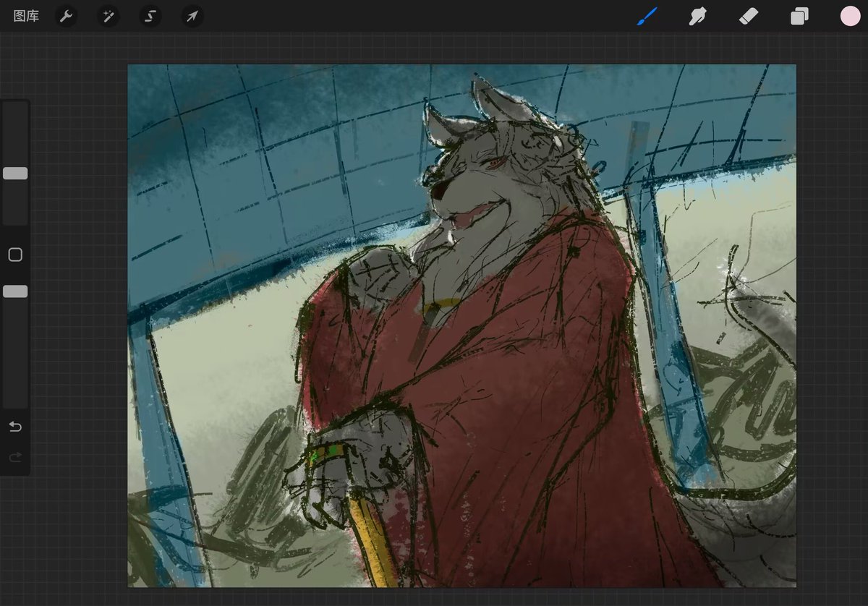Undo the last stroke
868x606 pixels.
tap(15, 427)
